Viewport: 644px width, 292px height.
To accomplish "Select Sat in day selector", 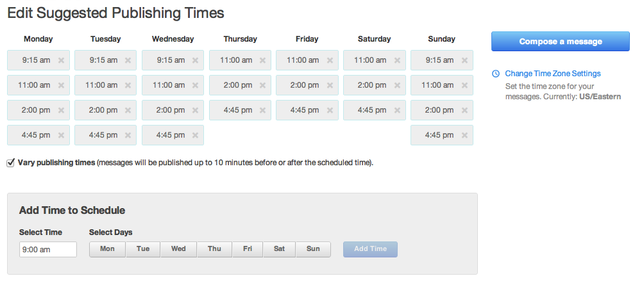I will click(x=279, y=249).
